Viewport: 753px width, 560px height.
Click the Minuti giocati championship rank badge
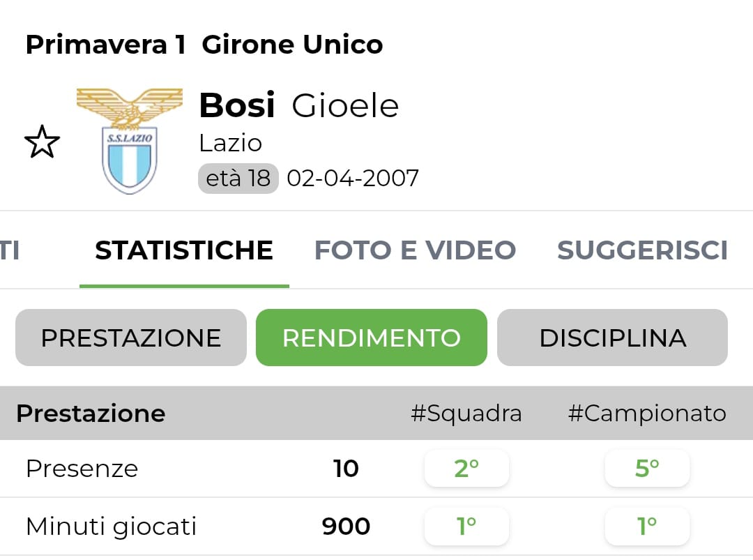(x=647, y=527)
